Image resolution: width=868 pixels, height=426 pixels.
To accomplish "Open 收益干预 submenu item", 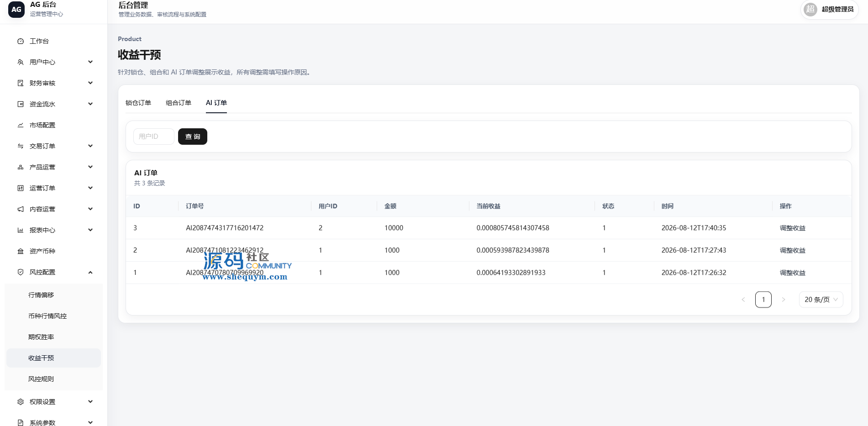I will pos(53,358).
